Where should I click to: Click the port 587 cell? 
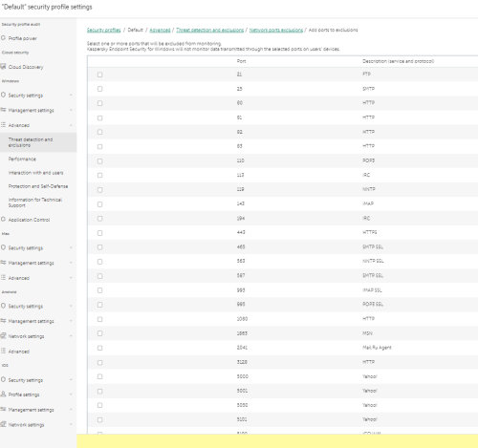click(241, 275)
